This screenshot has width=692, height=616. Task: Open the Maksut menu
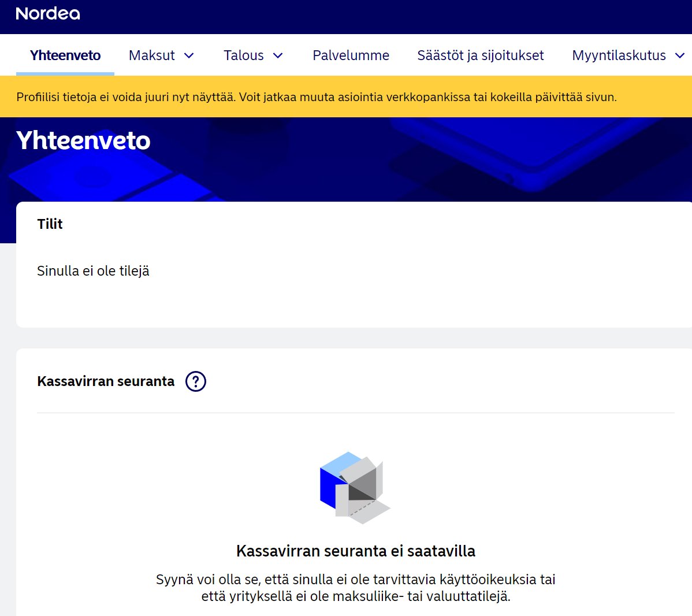tap(151, 55)
